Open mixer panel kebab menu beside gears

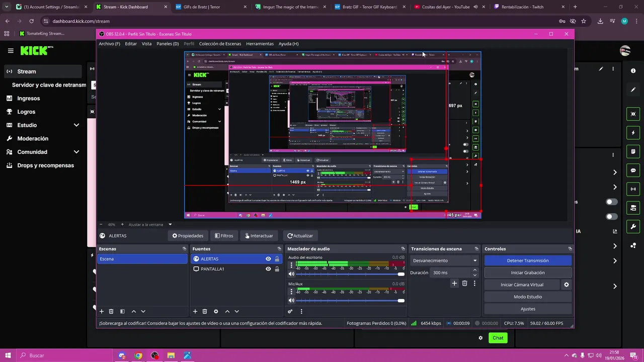pos(301,312)
